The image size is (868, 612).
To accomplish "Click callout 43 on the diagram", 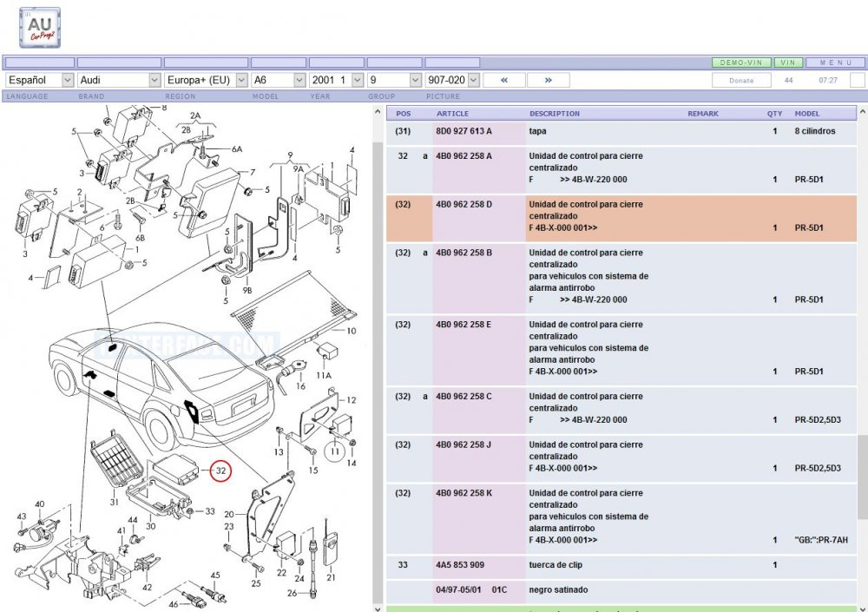I will tap(22, 517).
